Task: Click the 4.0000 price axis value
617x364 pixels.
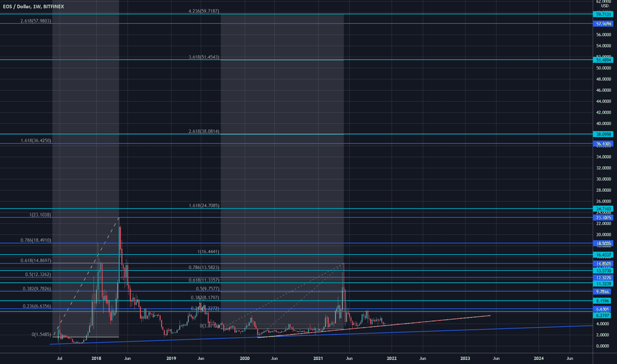Action: point(603,324)
